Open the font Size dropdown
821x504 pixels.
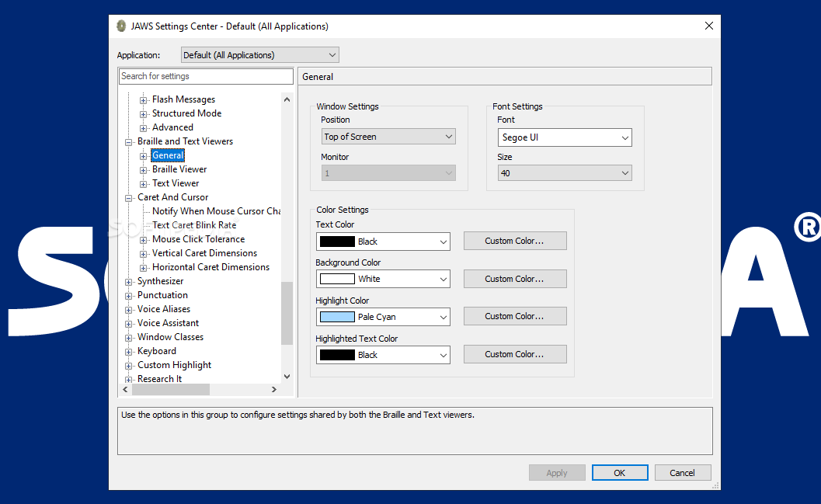[x=565, y=173]
